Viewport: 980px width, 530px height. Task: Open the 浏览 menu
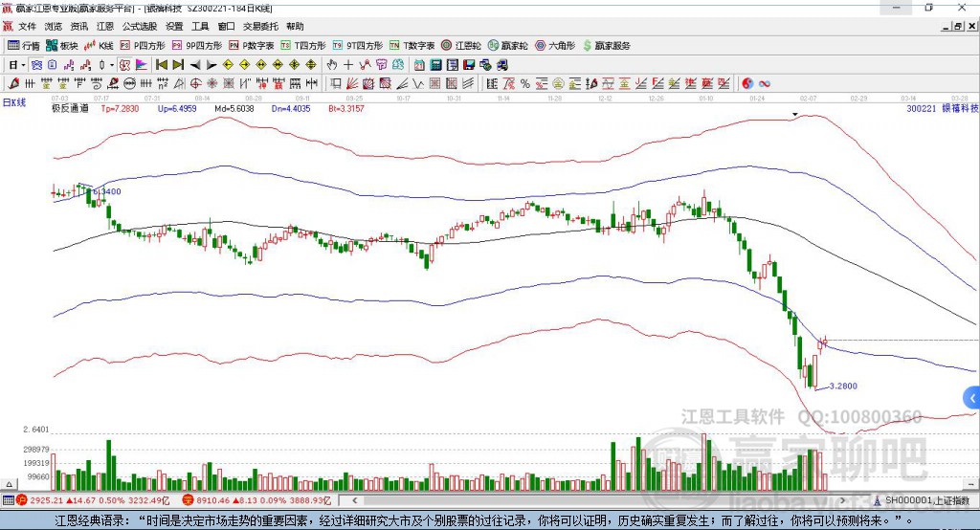coord(54,26)
